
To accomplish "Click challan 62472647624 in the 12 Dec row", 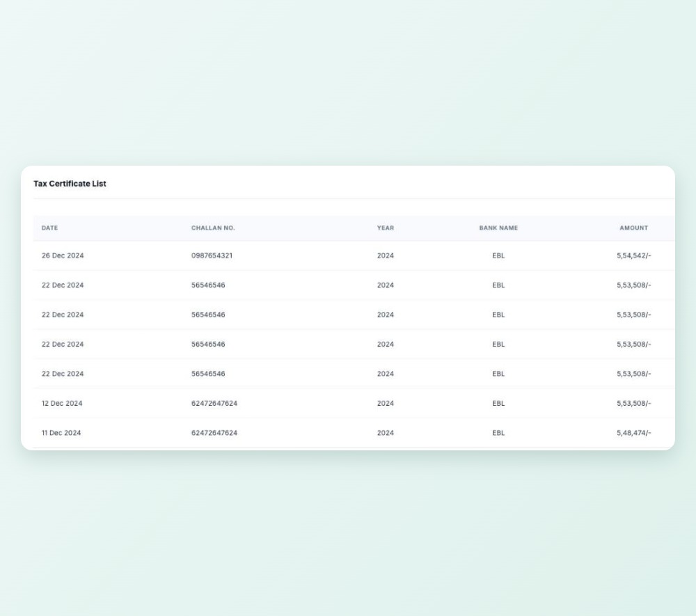I will pos(214,404).
